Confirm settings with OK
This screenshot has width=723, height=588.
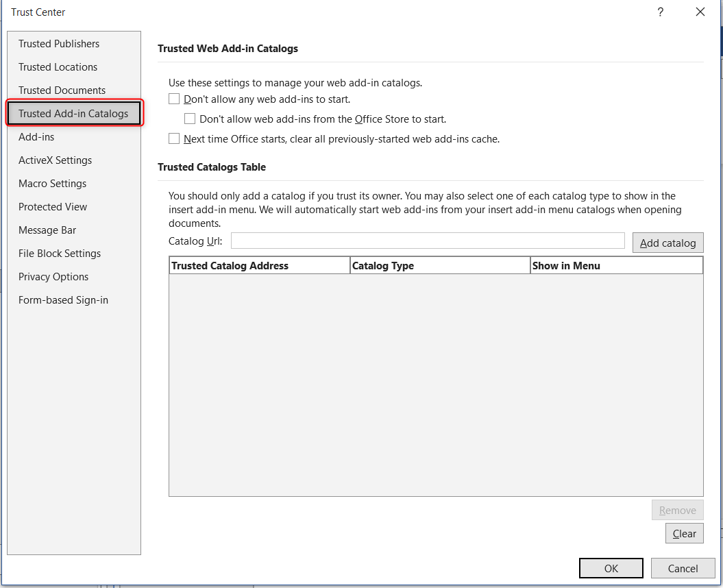(611, 567)
